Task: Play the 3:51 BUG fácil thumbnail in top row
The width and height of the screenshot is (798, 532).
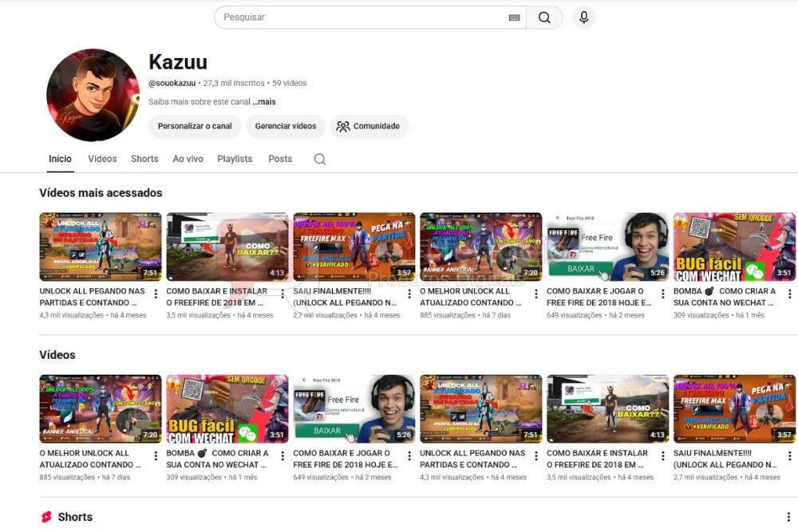Action: [x=734, y=246]
